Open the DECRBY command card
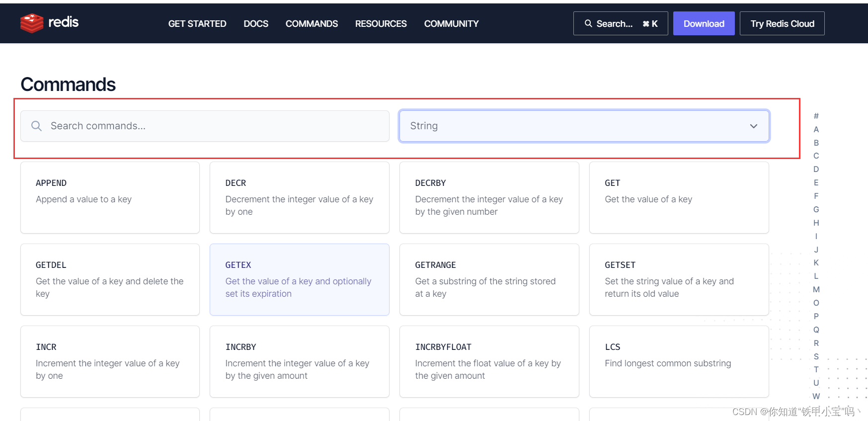 coord(489,197)
